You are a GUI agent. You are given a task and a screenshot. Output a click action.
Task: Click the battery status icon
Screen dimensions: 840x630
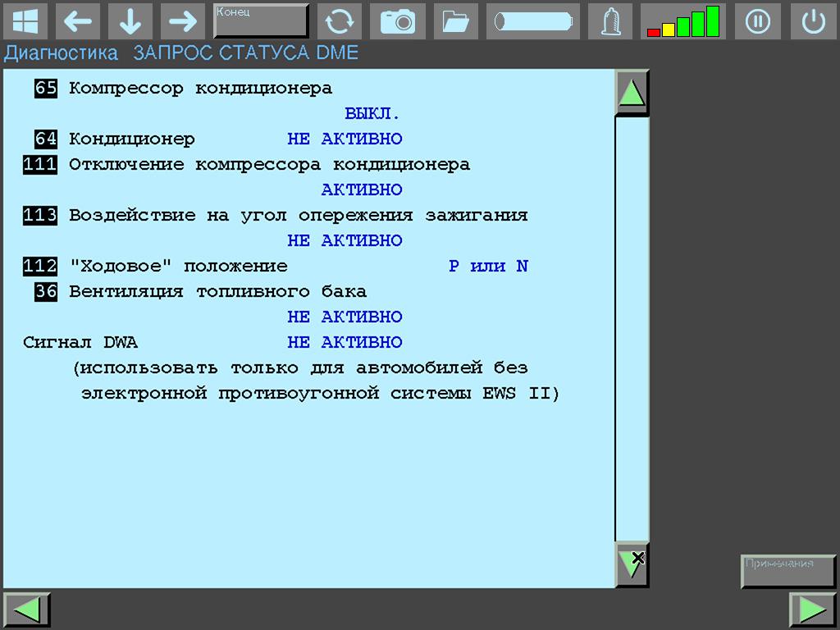pos(532,21)
